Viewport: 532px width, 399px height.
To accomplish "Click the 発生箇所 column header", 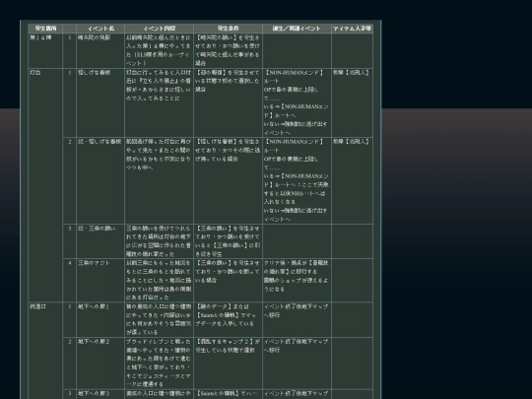I will 45,29.
